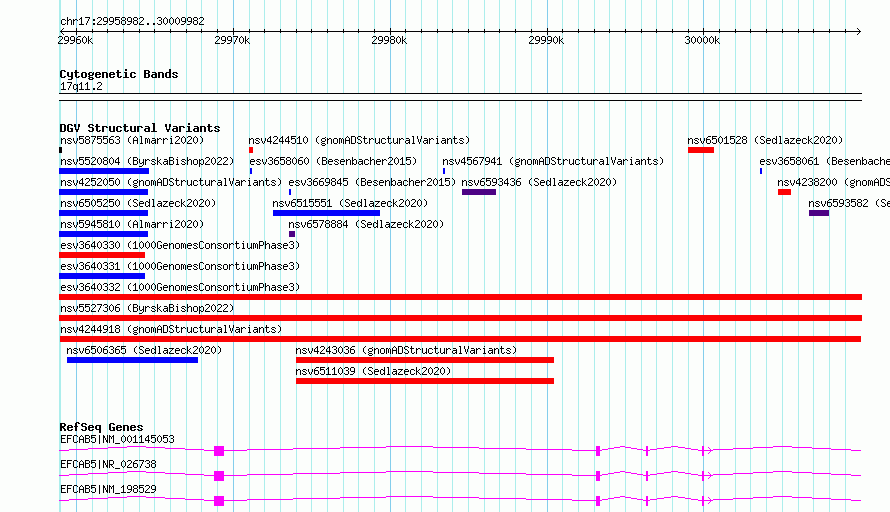The image size is (890, 512).
Task: Click the Cytogenetic Bands track title
Action: [119, 74]
